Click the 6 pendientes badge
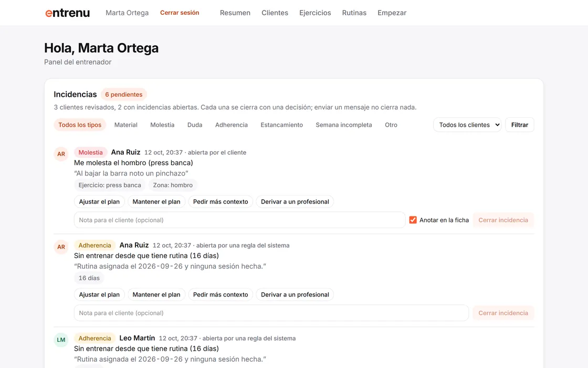Image resolution: width=588 pixels, height=368 pixels. (124, 95)
